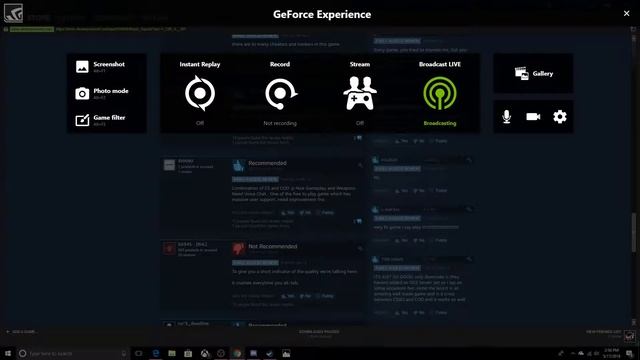Viewport: 640px width, 360px height.
Task: Open Task View on the taskbar
Action: click(x=139, y=353)
